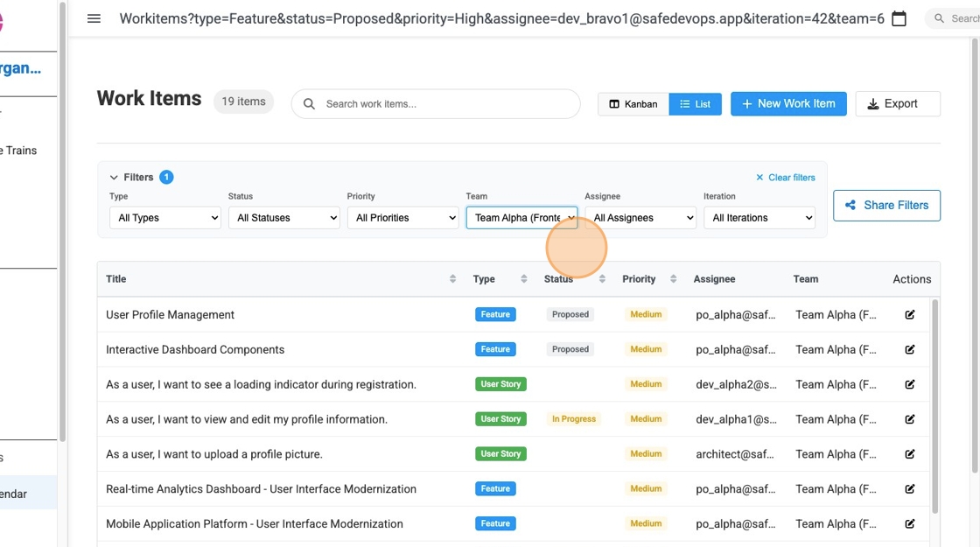The height and width of the screenshot is (547, 980).
Task: Click the search magnifier icon at top right
Action: point(939,18)
